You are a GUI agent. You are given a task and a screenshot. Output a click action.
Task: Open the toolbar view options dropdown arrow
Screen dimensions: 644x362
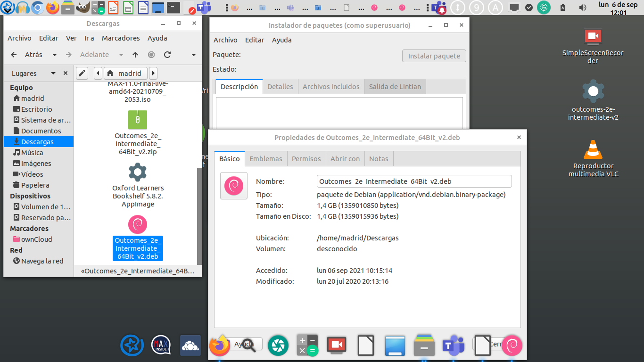point(193,55)
